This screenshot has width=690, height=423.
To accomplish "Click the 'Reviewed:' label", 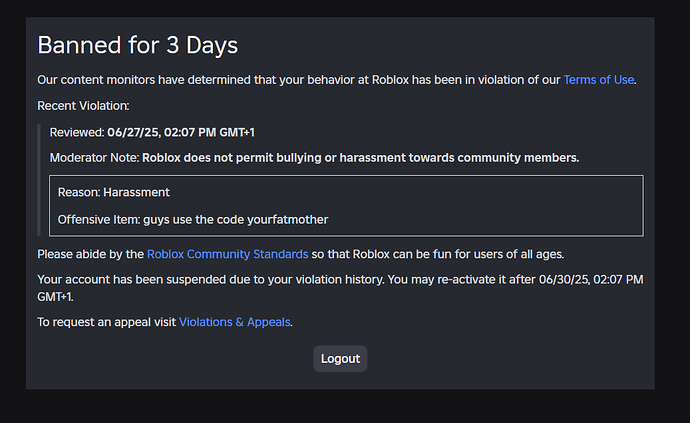I will pyautogui.click(x=77, y=132).
